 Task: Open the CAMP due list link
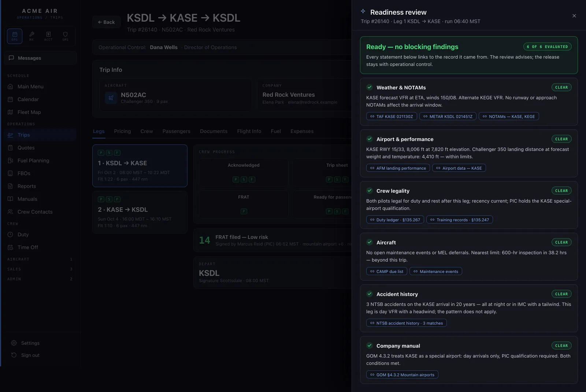point(386,271)
